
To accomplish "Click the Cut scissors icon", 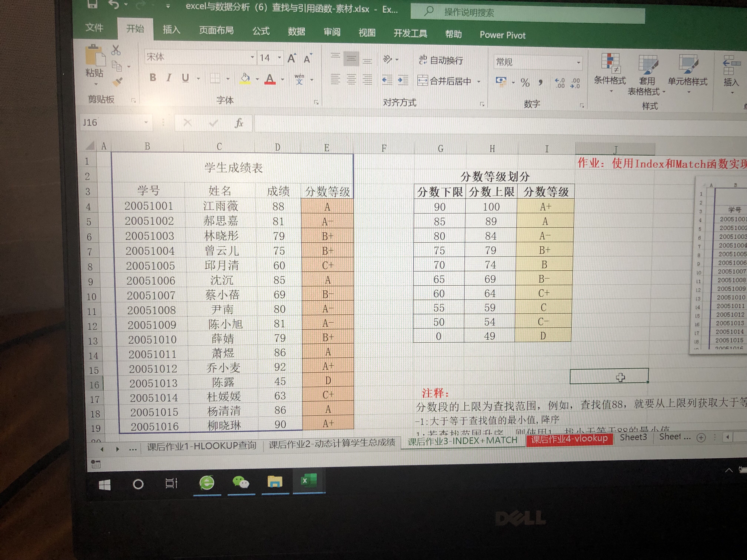I will (x=116, y=50).
